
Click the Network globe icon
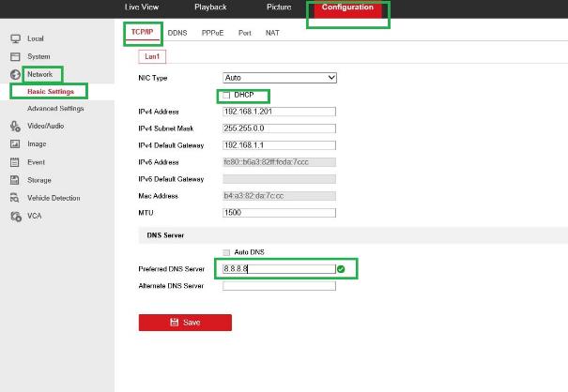pos(15,74)
